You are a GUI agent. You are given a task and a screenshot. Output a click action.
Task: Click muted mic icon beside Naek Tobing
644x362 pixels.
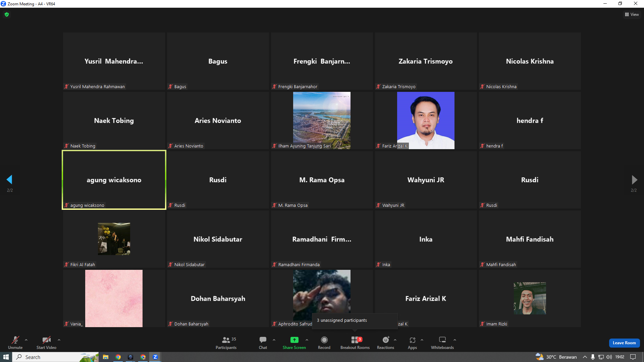tap(66, 146)
